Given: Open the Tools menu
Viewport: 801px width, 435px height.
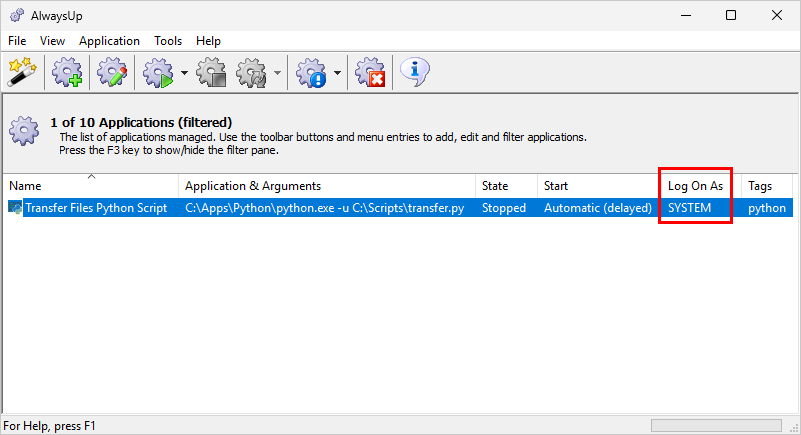Looking at the screenshot, I should [x=168, y=41].
